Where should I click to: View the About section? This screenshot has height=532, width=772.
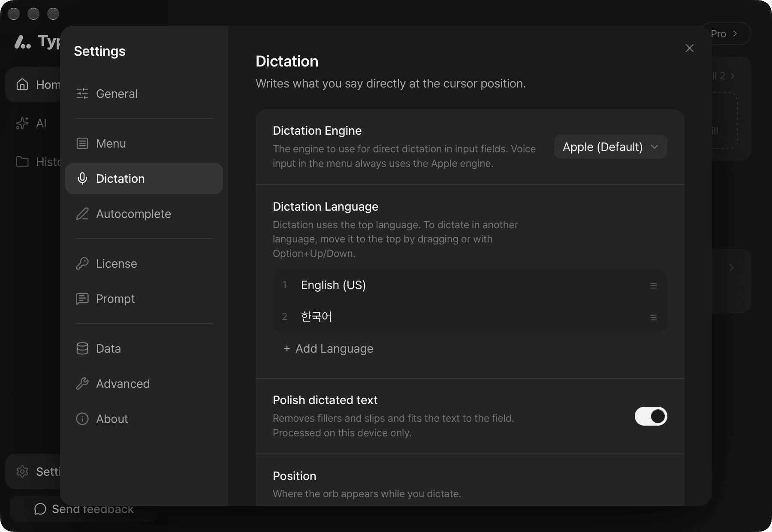[x=144, y=419]
